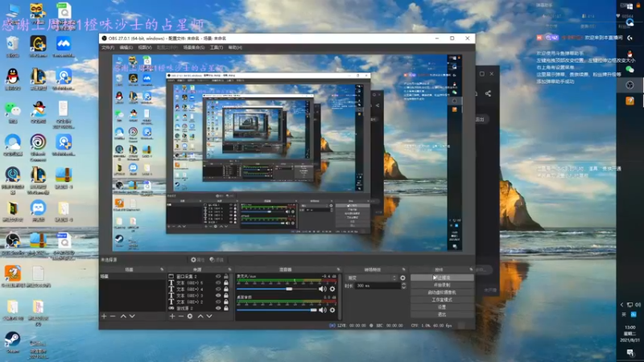The height and width of the screenshot is (362, 644).
Task: Mute the desktop audio with speaker icon
Action: click(x=323, y=310)
